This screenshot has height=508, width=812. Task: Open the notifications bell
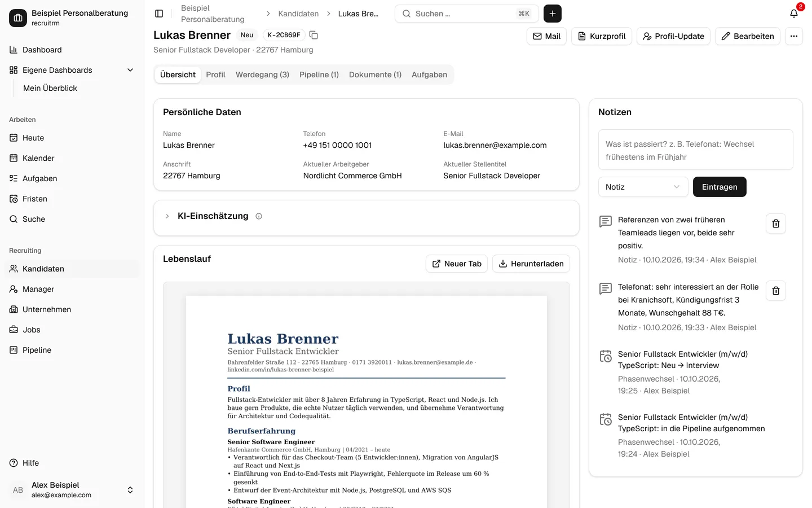[794, 14]
